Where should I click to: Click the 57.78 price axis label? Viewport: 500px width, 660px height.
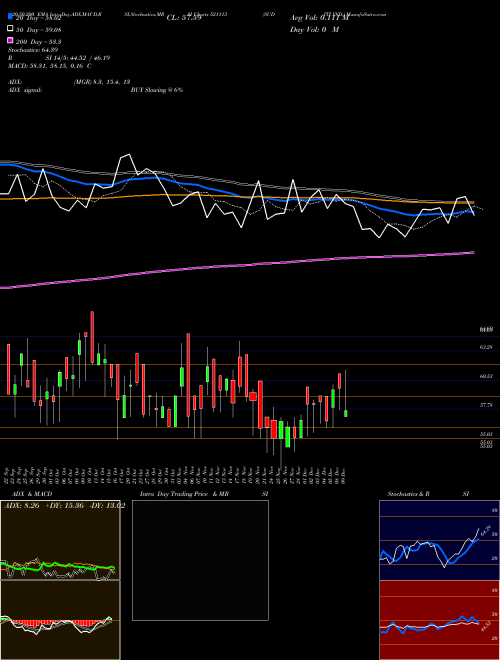click(486, 405)
